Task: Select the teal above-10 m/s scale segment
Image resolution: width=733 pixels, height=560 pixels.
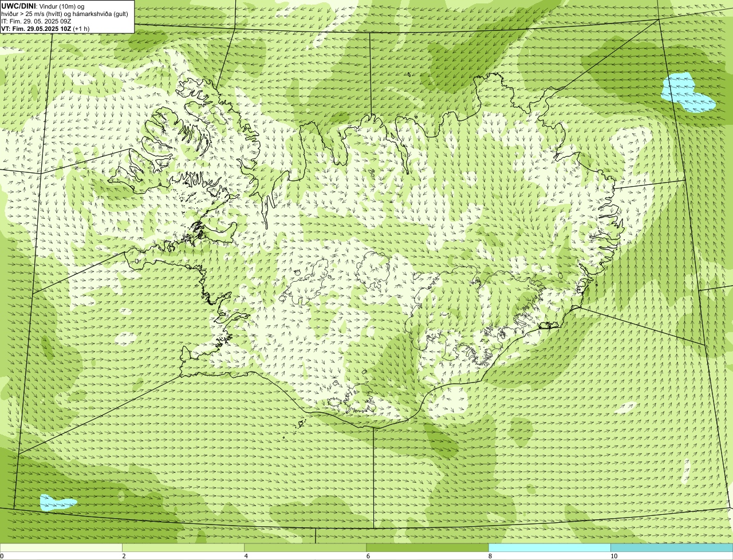Action: pos(672,548)
